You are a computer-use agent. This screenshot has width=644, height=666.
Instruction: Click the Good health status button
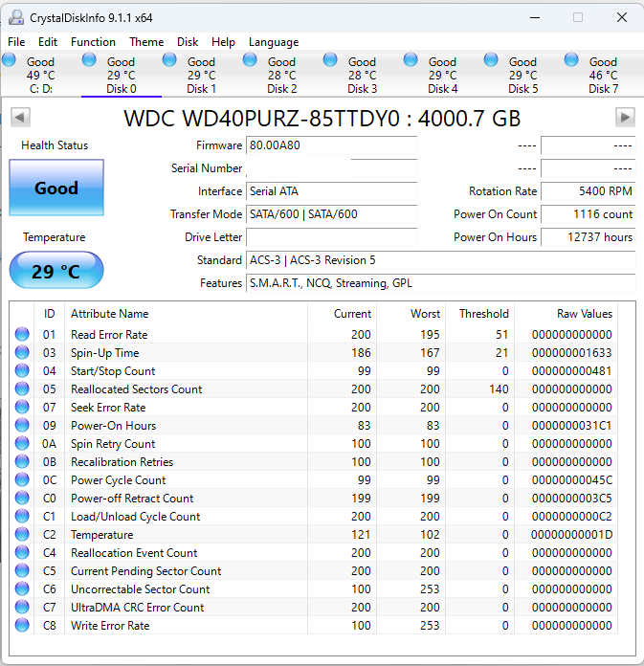point(56,188)
